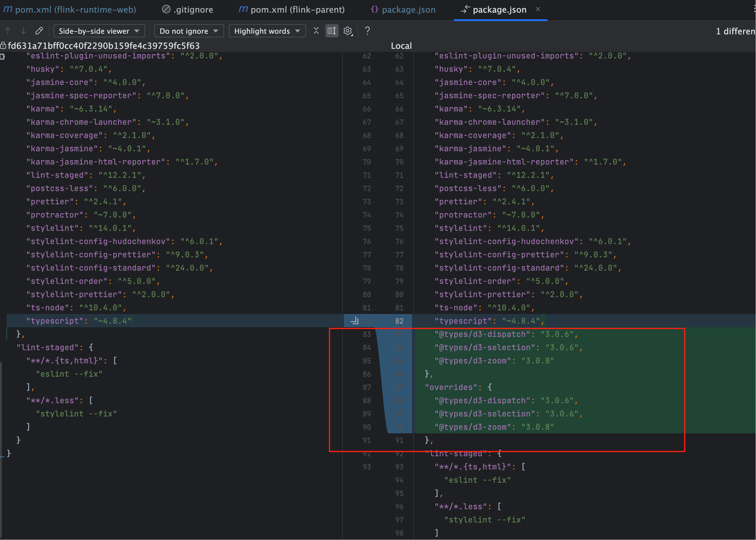Expand the Do not ignore dropdown
Screen dimensions: 756x540
189,31
